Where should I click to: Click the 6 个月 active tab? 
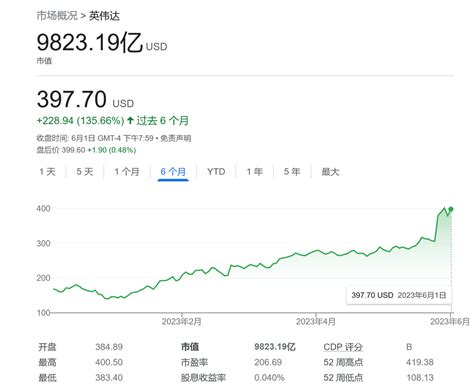click(173, 172)
